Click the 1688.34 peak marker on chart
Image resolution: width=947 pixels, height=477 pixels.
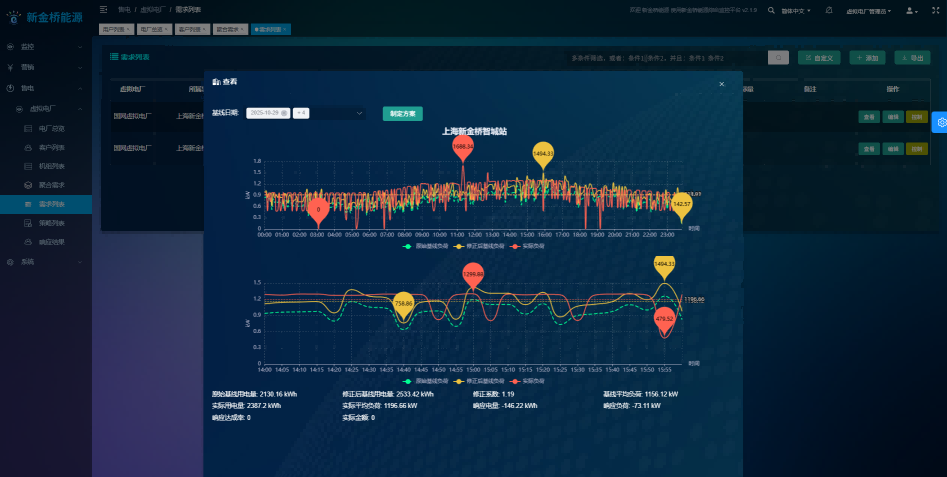(x=462, y=146)
